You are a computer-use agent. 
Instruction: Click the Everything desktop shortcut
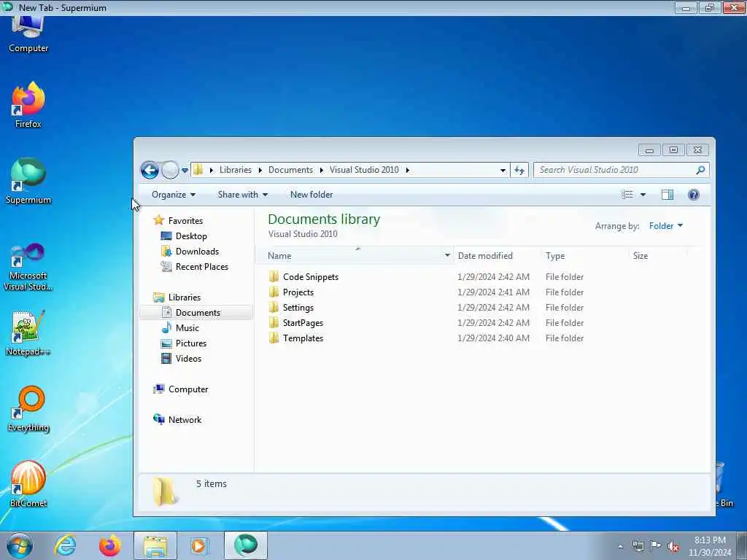tap(28, 408)
